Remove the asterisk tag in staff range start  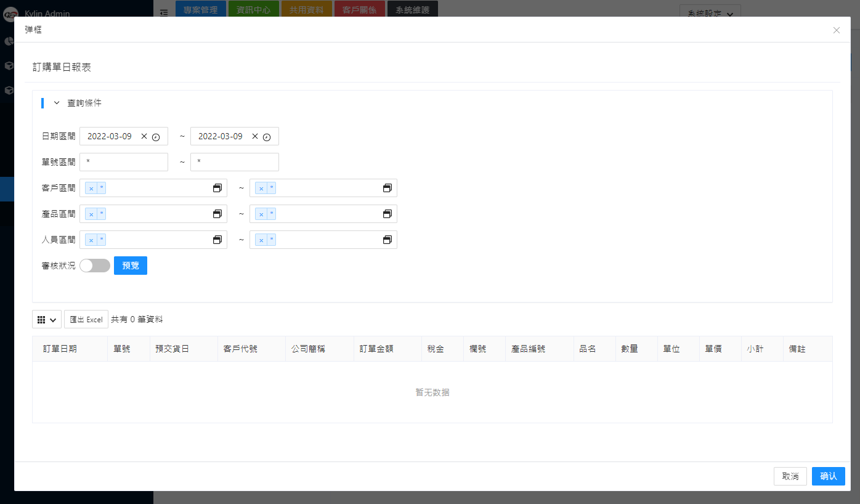tap(91, 240)
